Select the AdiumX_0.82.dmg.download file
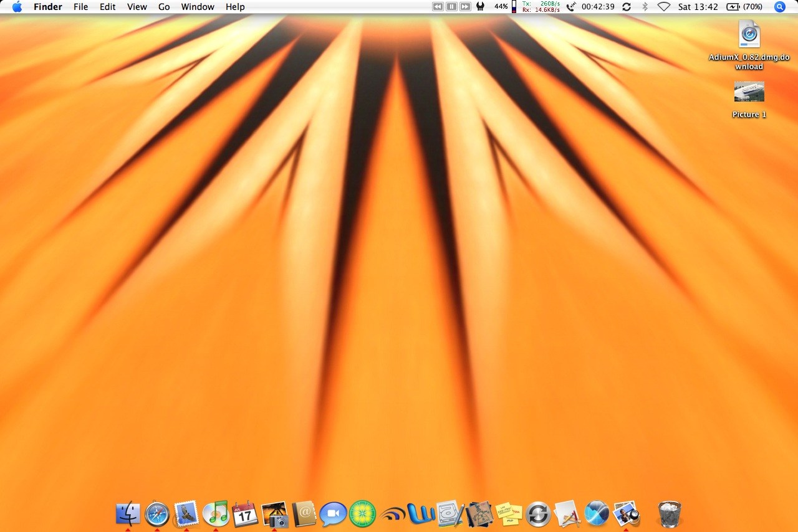The image size is (798, 532). click(749, 34)
